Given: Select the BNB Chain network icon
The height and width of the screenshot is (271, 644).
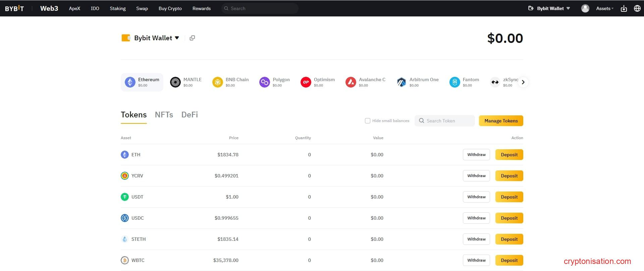Looking at the screenshot, I should [218, 82].
